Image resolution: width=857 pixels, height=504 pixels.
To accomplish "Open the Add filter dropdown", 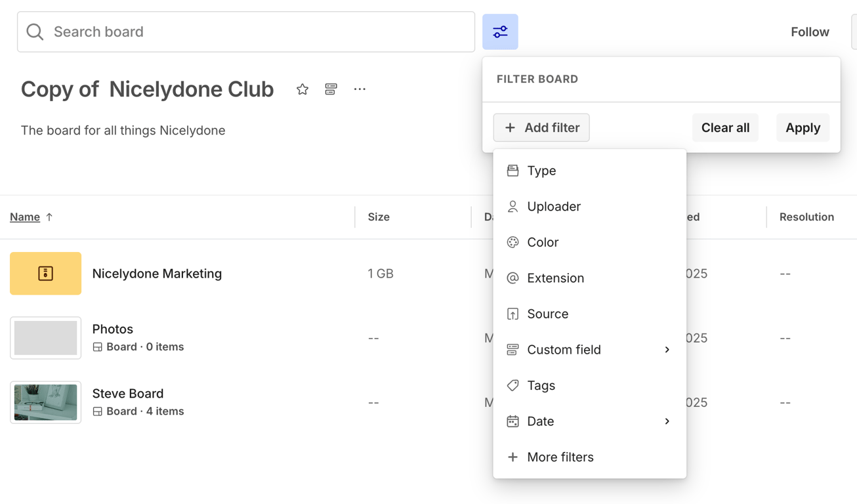I will coord(541,127).
